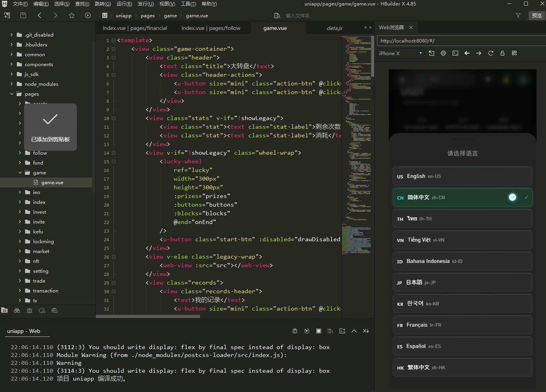Open the browser devtools console icon

coord(455,53)
